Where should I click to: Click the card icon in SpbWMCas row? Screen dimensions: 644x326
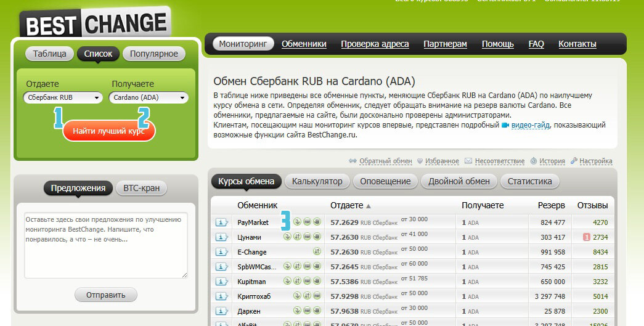click(307, 266)
